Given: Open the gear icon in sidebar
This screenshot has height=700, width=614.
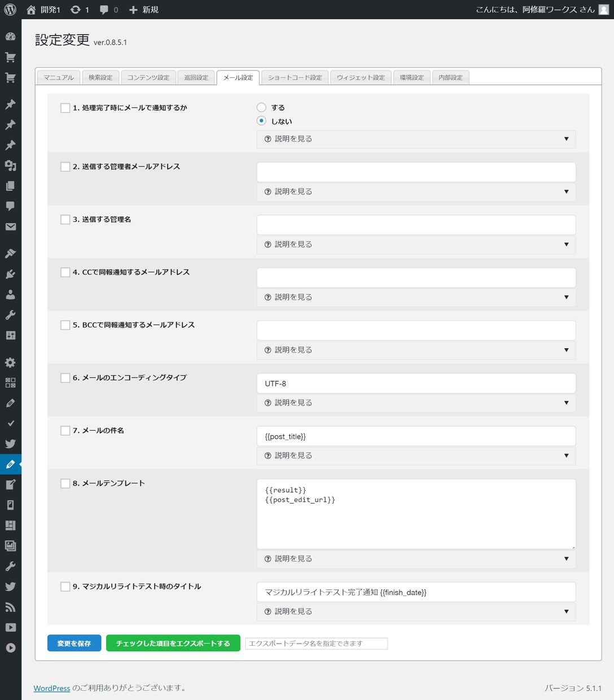Looking at the screenshot, I should (10, 362).
